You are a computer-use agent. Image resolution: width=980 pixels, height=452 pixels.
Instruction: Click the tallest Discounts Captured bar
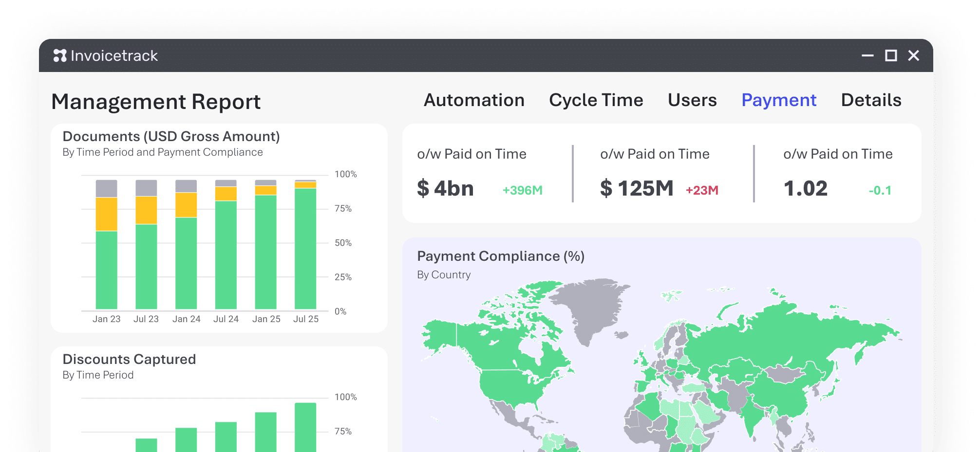tap(305, 427)
